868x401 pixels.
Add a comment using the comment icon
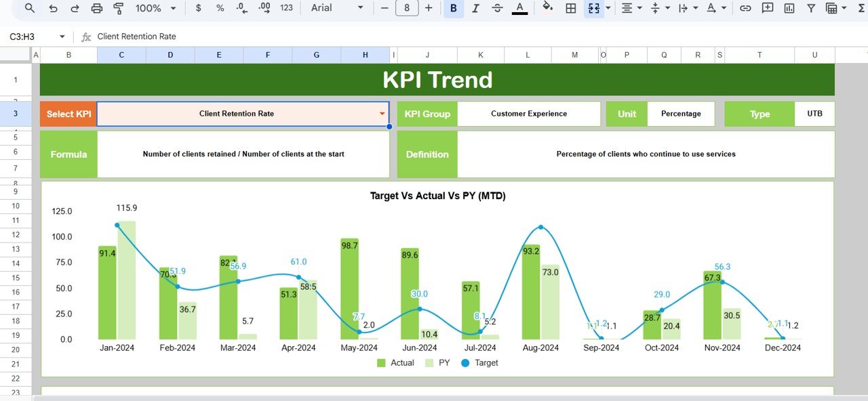(768, 8)
